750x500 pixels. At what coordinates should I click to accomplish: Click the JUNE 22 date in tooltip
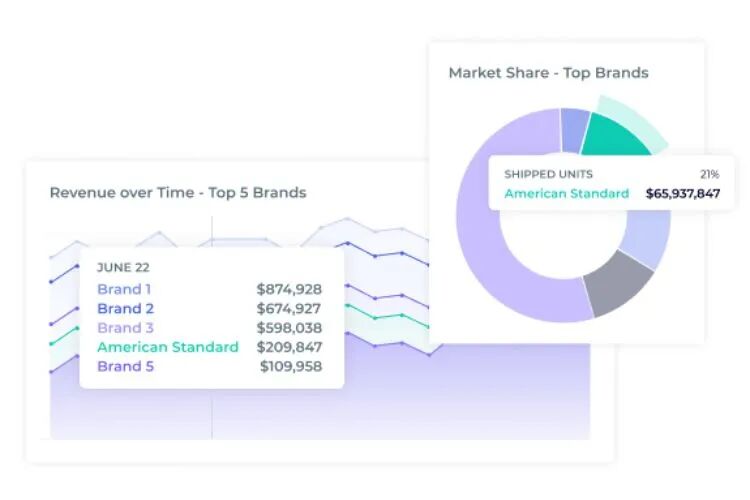coord(123,267)
